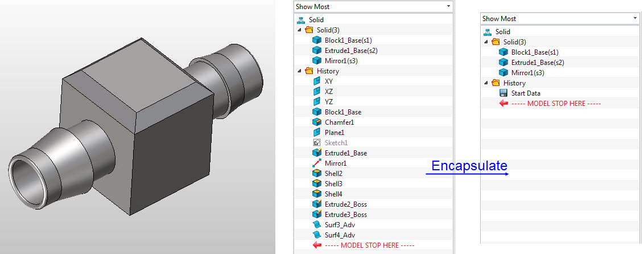
Task: Select the Surf4_Adv feature
Action: point(340,236)
